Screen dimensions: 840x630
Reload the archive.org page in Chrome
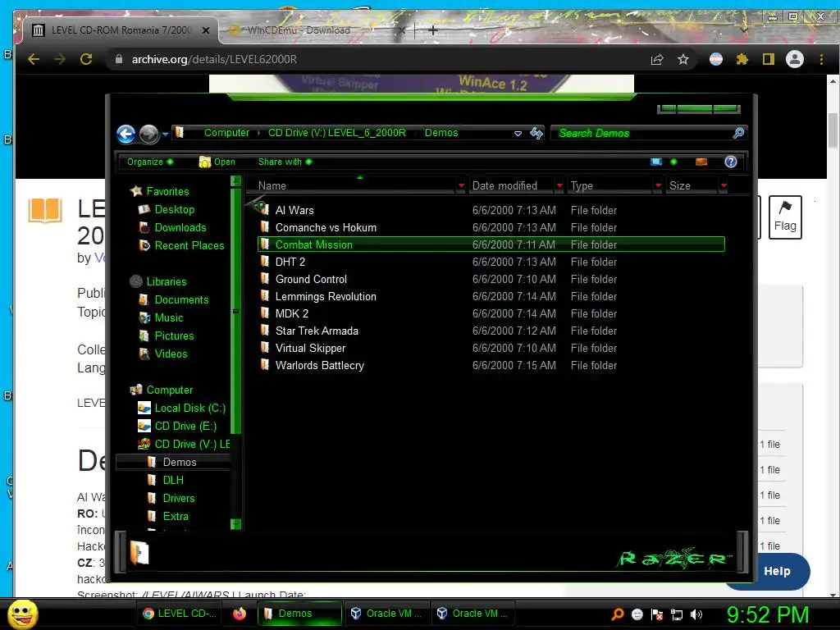(x=85, y=59)
